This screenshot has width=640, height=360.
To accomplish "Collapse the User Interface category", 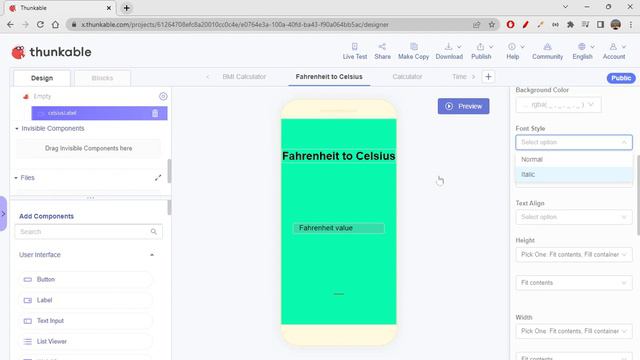I will [x=152, y=255].
